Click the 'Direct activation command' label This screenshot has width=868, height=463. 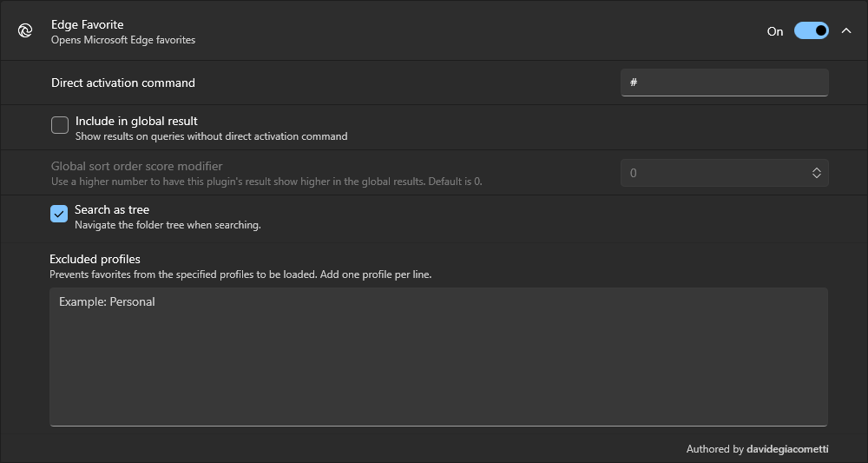coord(123,83)
